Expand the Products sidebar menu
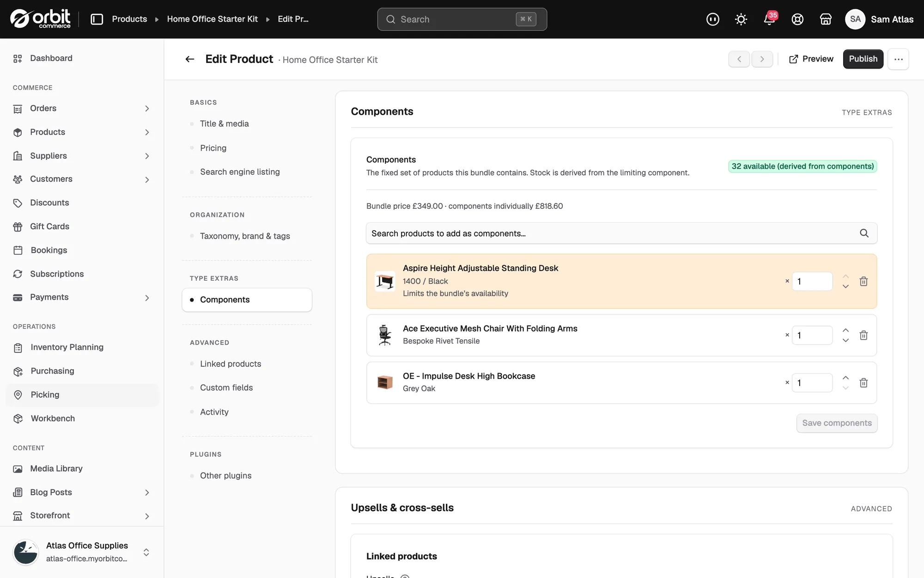Screen dimensions: 924x578 click(147, 132)
